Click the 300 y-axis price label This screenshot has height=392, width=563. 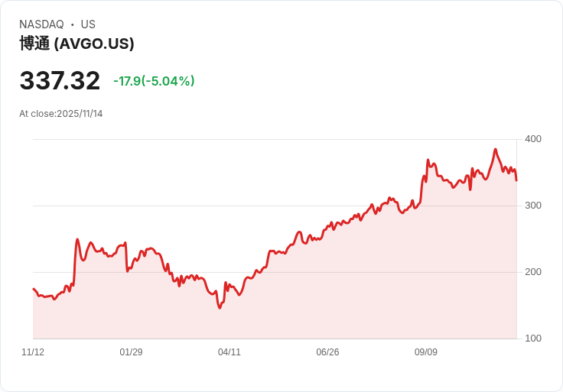click(x=533, y=206)
